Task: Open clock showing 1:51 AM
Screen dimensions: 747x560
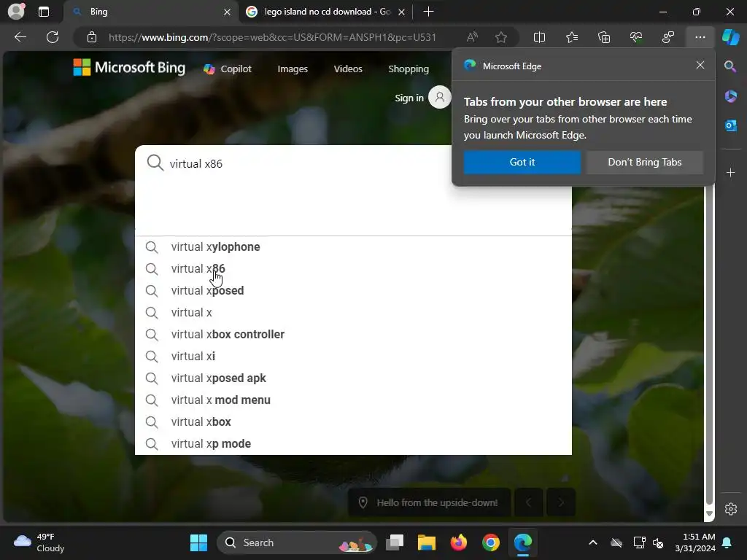Action: 694,542
